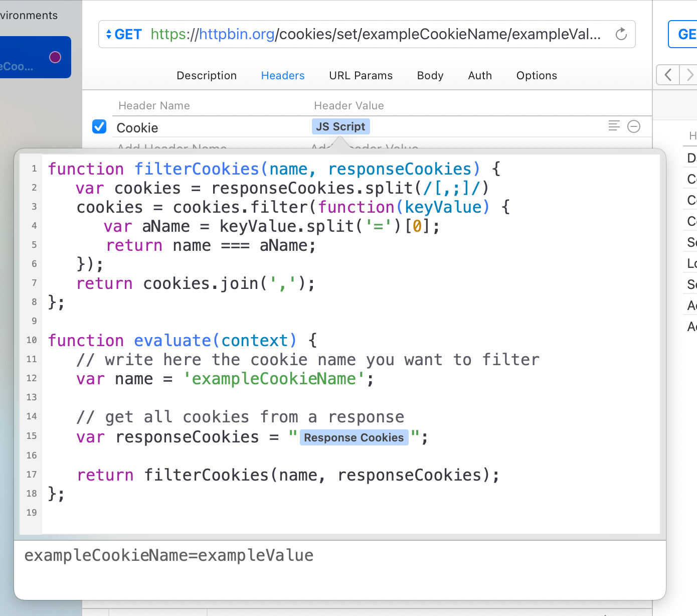
Task: Open the Body tab
Action: 430,75
